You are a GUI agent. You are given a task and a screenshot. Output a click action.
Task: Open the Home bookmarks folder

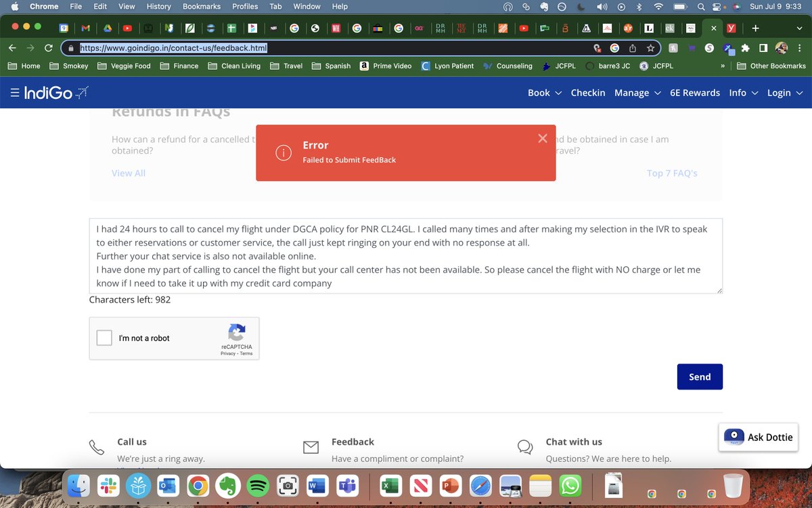point(24,66)
